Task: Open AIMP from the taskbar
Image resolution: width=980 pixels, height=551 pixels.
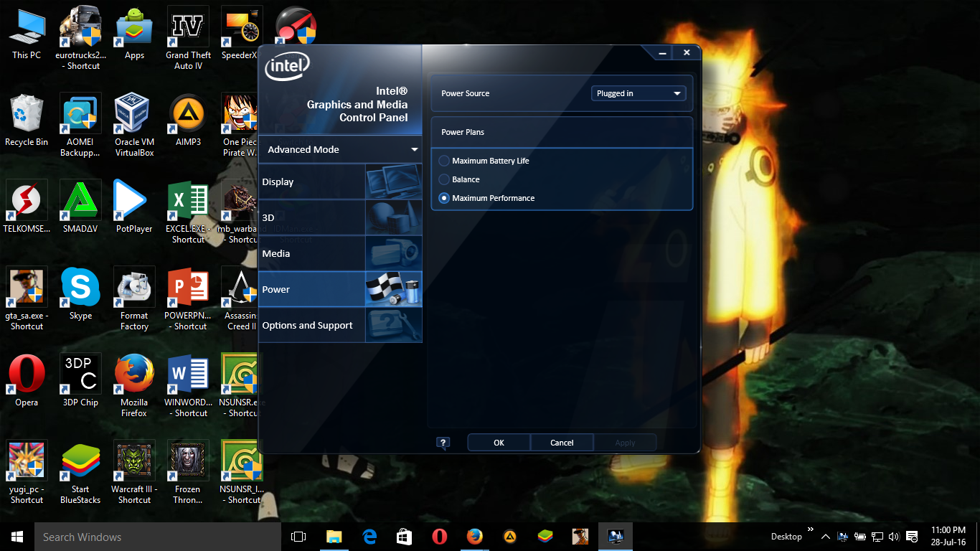Action: tap(510, 537)
